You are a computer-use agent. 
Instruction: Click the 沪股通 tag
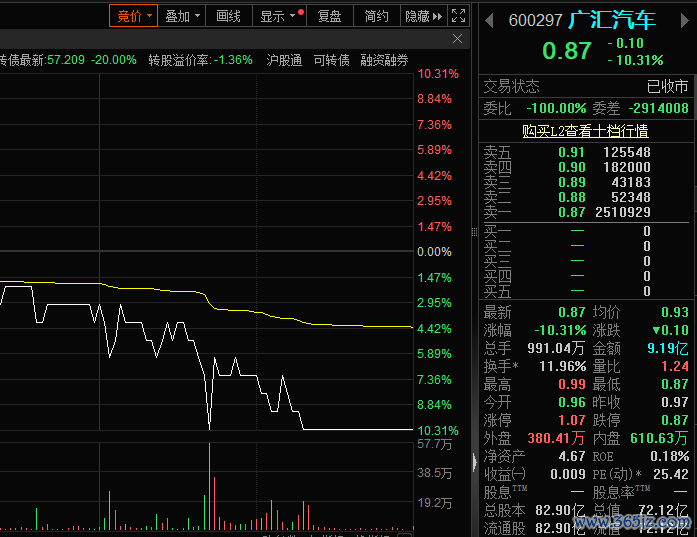coord(285,60)
